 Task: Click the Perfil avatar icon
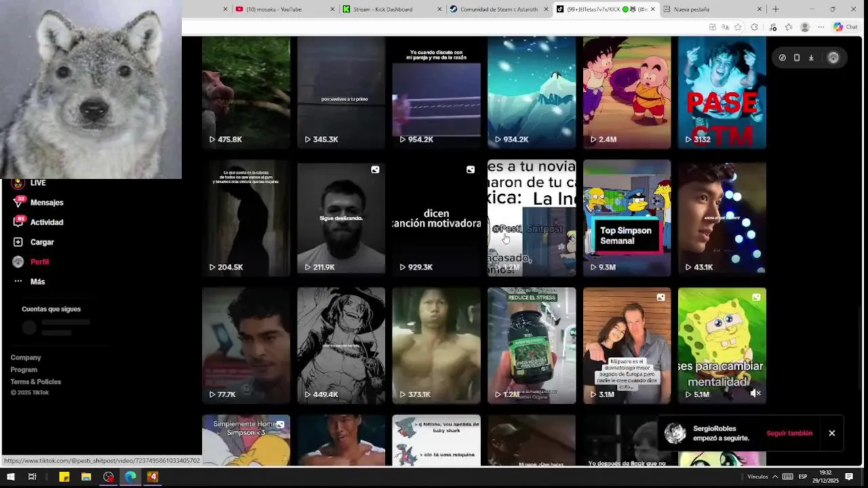[x=18, y=262]
